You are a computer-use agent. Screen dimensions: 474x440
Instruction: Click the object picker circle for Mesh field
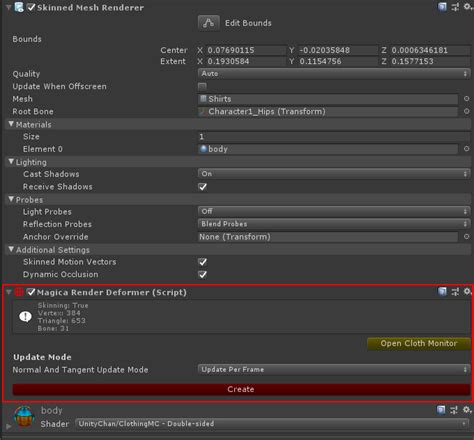[x=466, y=99]
